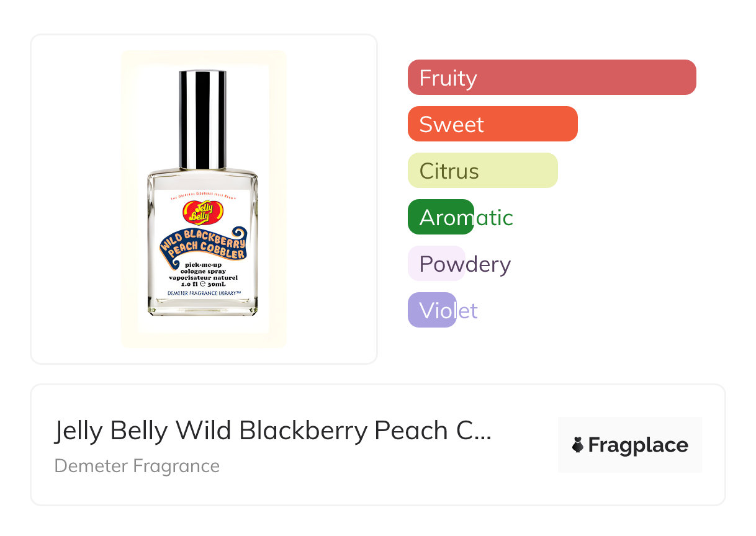
Task: Click the silver cap of the perfume bottle
Action: [202, 120]
